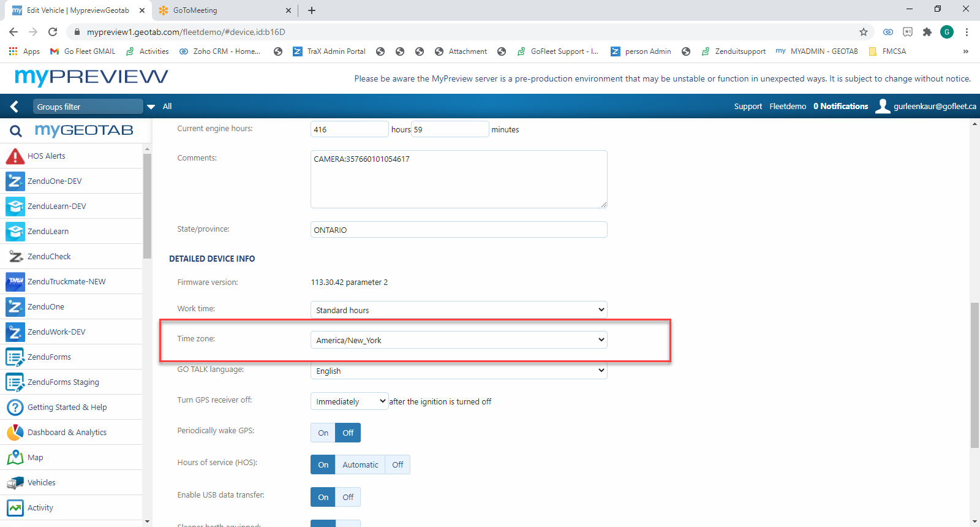
Task: Open Turn GPS receiver off dropdown
Action: 350,401
